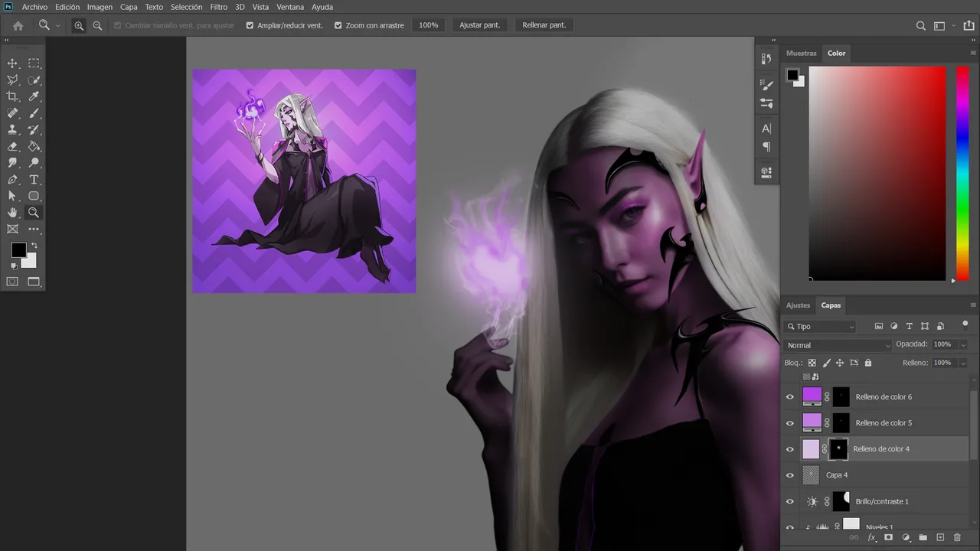980x551 pixels.
Task: Toggle 'Ampliar/reducir vent.' checkbox
Action: 250,25
